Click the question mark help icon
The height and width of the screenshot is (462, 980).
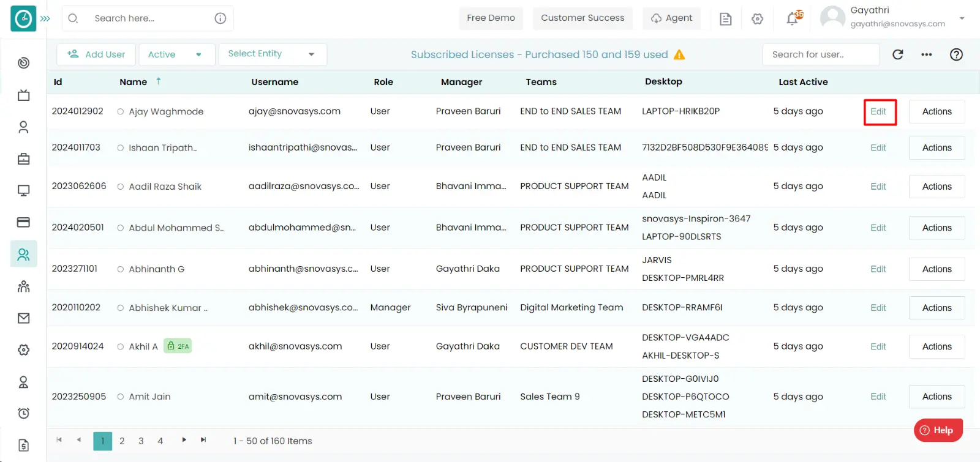(x=956, y=54)
